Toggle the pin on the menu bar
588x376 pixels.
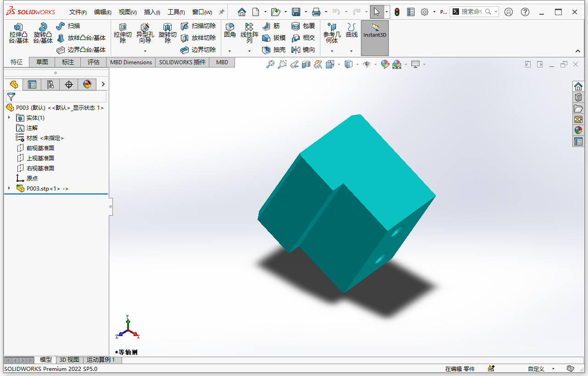[x=222, y=12]
